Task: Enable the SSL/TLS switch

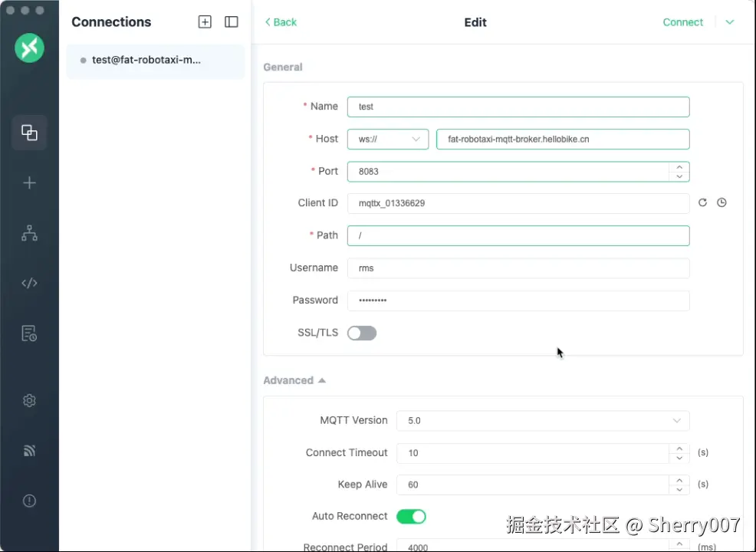Action: 362,333
